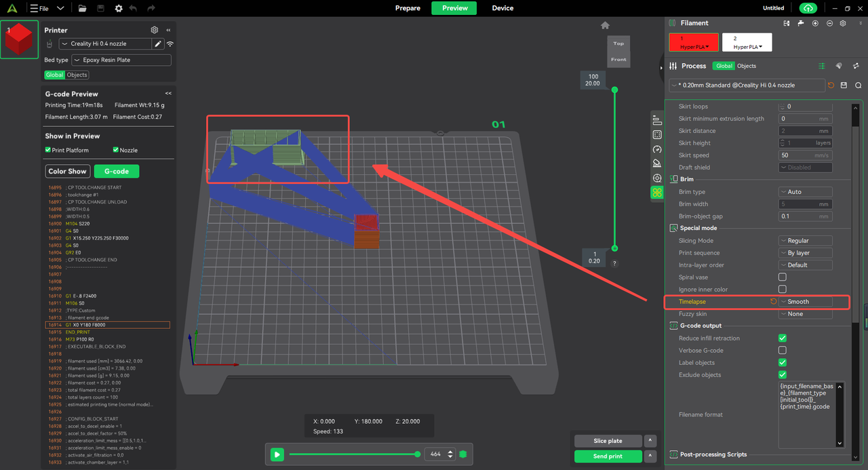Open the Bed type dropdown
868x470 pixels.
(121, 60)
